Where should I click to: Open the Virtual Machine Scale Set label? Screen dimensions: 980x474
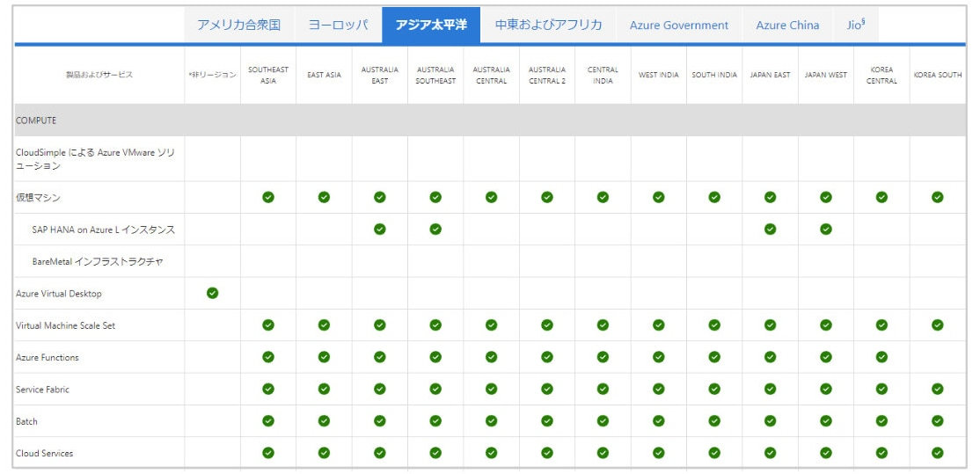coord(66,325)
